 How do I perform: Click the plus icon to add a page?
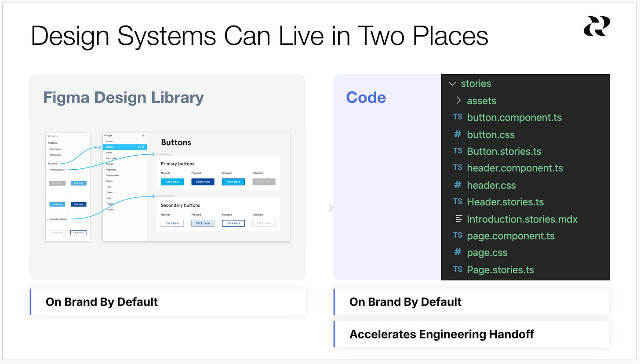pos(143,135)
